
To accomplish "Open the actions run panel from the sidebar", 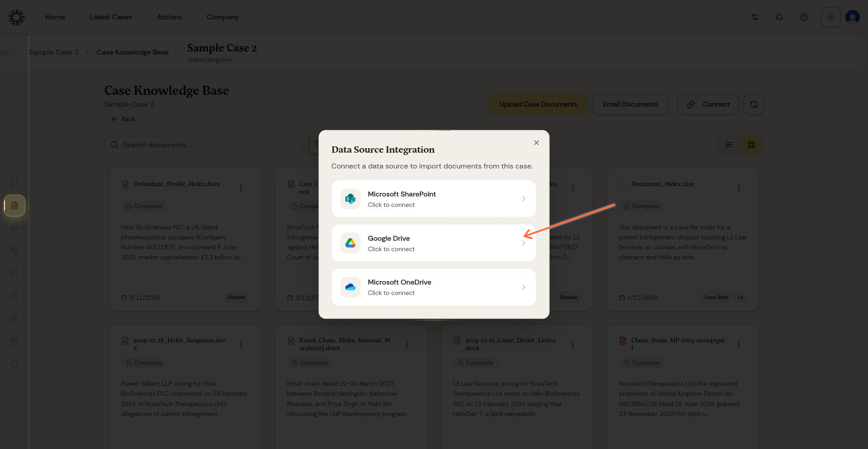I will tap(14, 228).
